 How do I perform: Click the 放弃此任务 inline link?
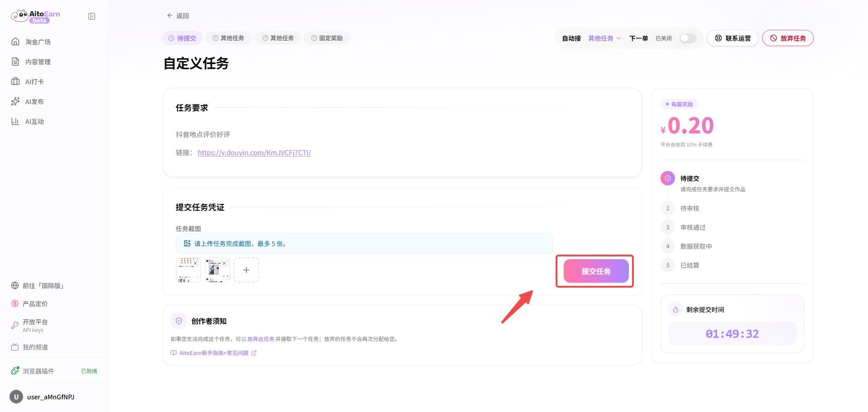[261, 339]
